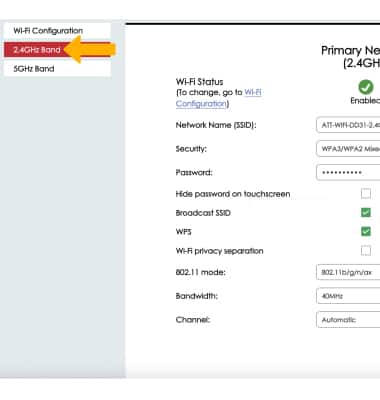Click the Primary Network heading text
Screen dimensions: 380x400
[x=350, y=57]
